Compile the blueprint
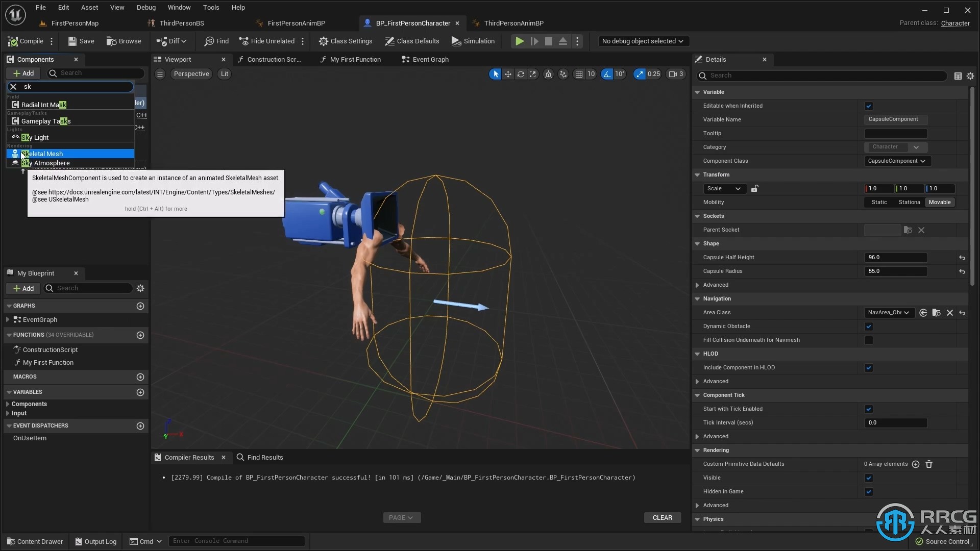Image resolution: width=980 pixels, height=551 pixels. point(26,41)
